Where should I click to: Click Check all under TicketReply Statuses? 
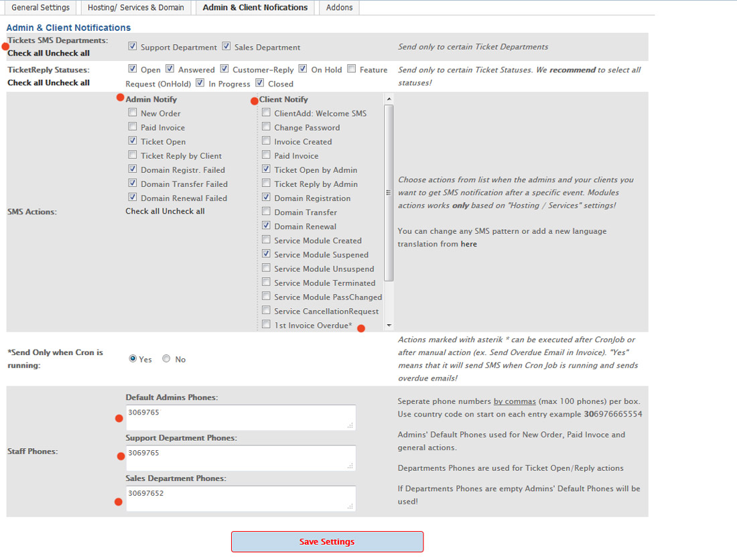click(x=25, y=82)
